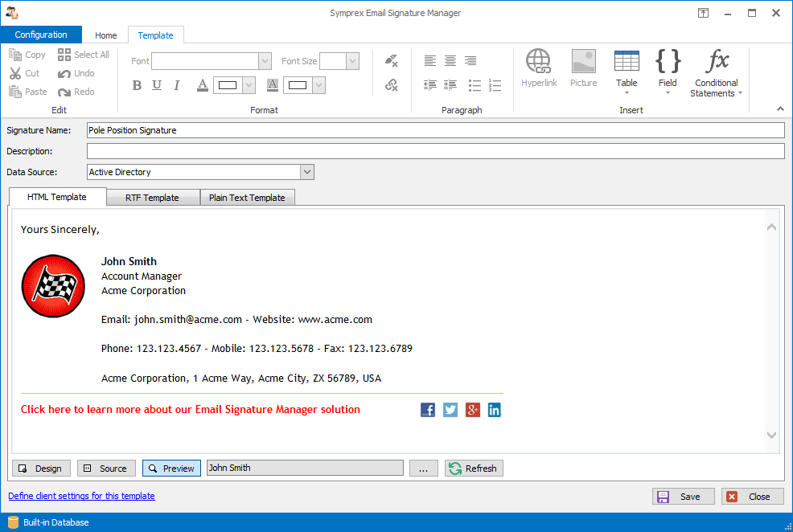793x532 pixels.
Task: Switch to Source view
Action: pyautogui.click(x=106, y=469)
